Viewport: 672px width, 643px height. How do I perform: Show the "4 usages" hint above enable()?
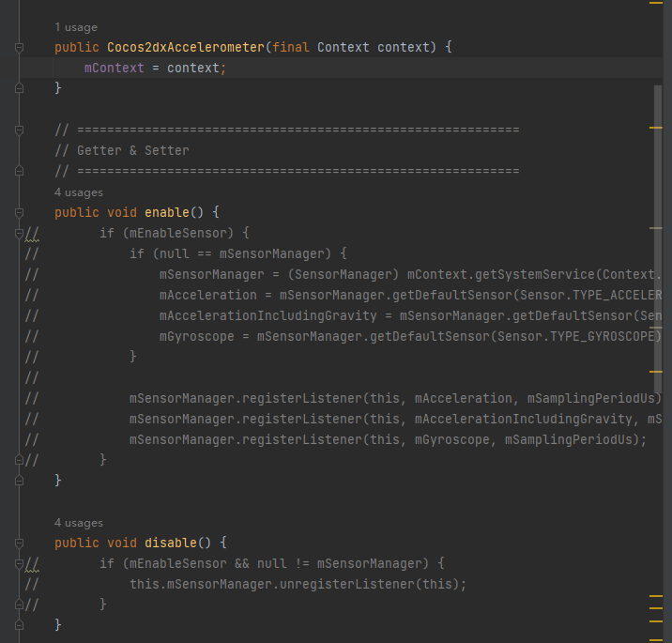pyautogui.click(x=79, y=192)
